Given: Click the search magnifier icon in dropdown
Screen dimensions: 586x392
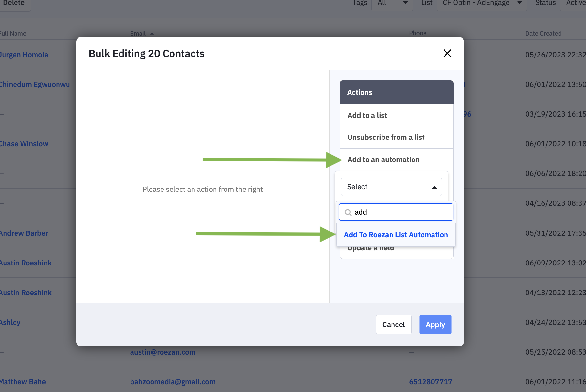Looking at the screenshot, I should (x=348, y=212).
